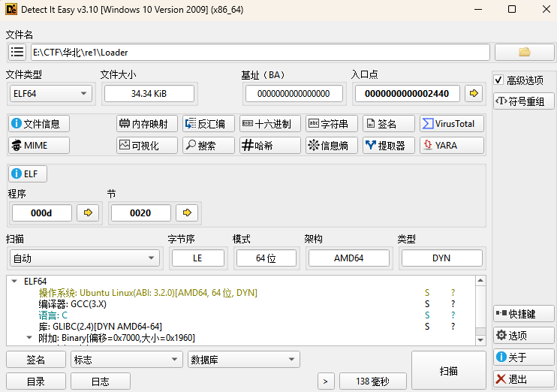Open 信息熵 entropy view

pos(332,146)
